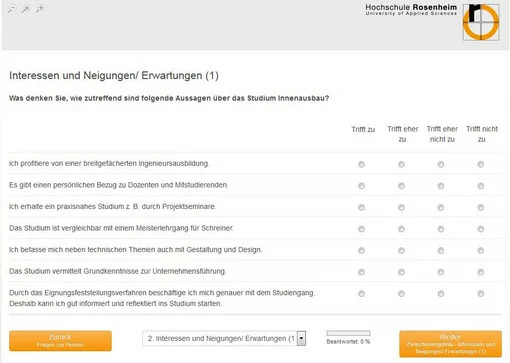
Task: Select 'Trifft eher zu' for persönlicher Bezug zu Dozenten
Action: coord(401,186)
